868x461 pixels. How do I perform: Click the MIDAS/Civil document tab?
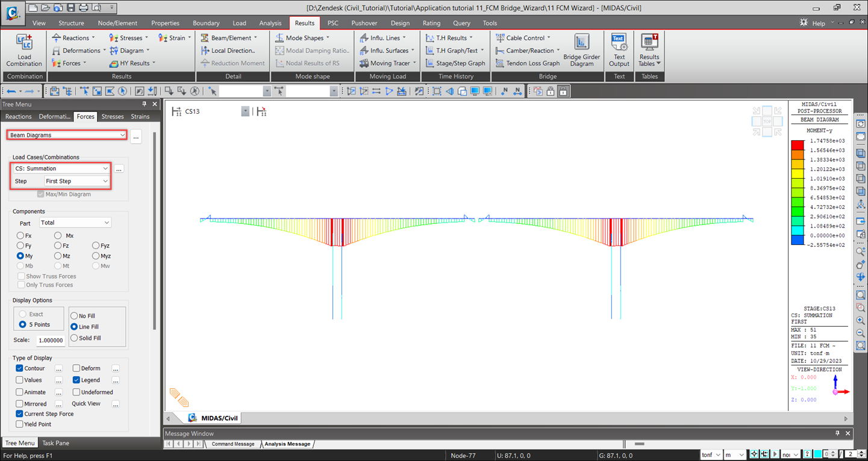(213, 418)
